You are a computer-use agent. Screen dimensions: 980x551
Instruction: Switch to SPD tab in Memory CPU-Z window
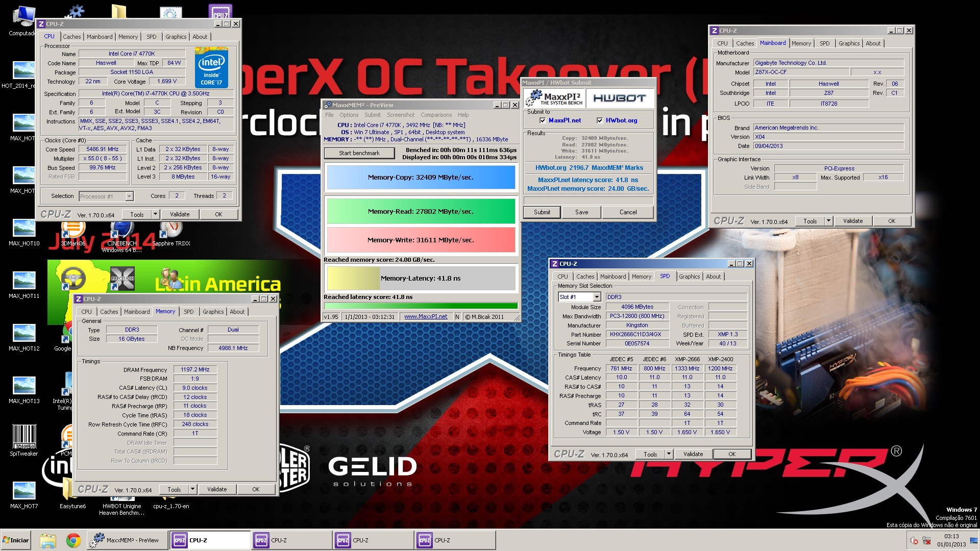[188, 312]
